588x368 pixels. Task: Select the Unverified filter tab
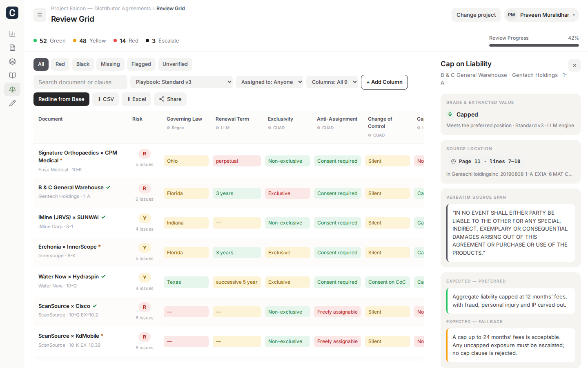(175, 64)
